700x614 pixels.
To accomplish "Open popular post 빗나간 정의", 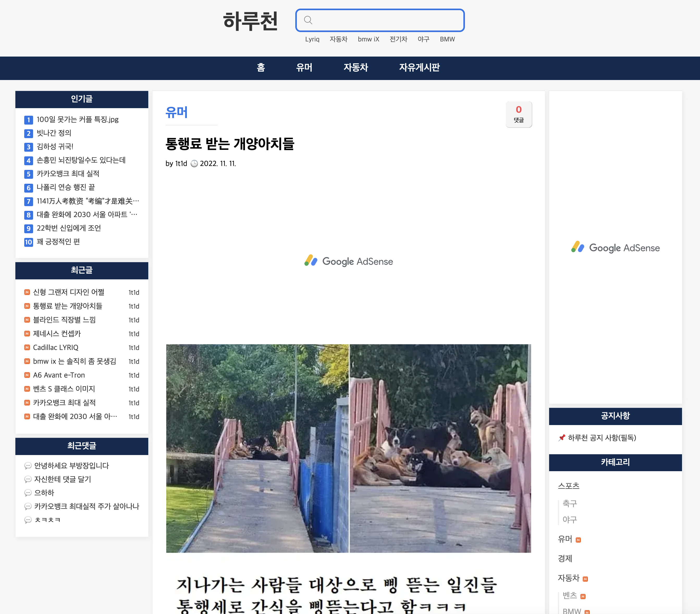I will click(54, 133).
